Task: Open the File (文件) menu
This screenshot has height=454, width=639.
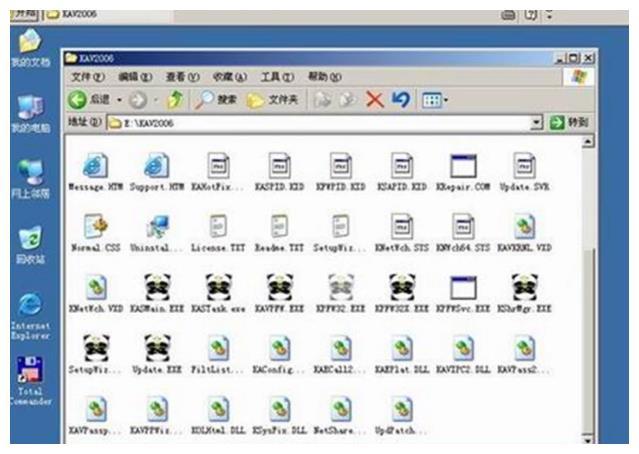Action: pos(87,77)
